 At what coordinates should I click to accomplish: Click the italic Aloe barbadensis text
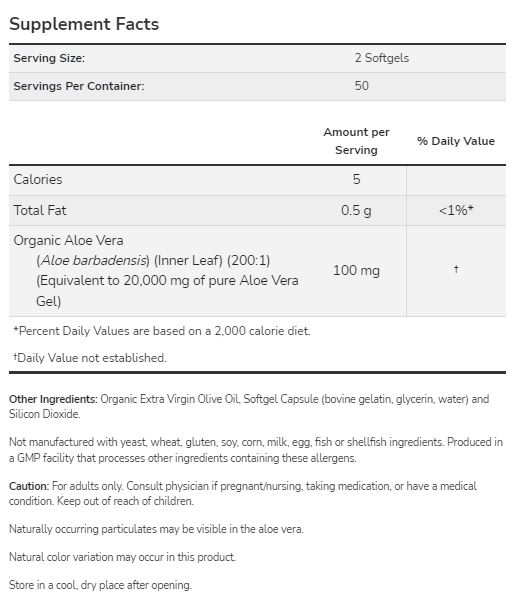(x=93, y=260)
